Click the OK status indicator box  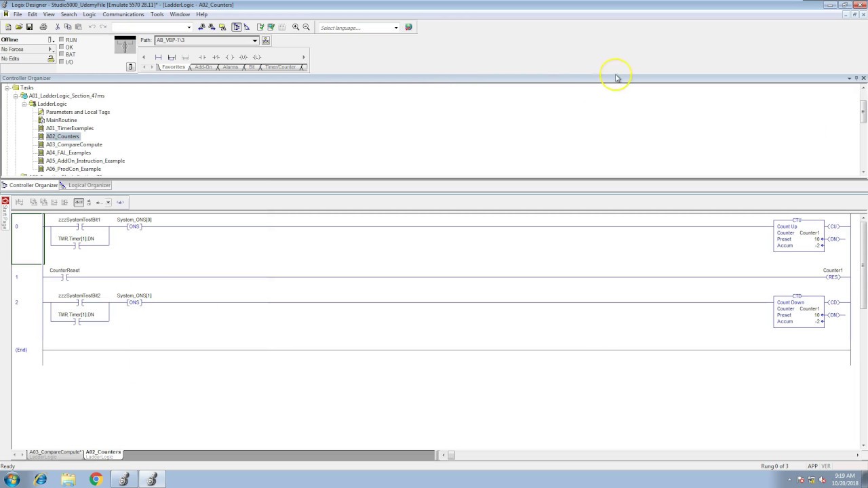[61, 47]
